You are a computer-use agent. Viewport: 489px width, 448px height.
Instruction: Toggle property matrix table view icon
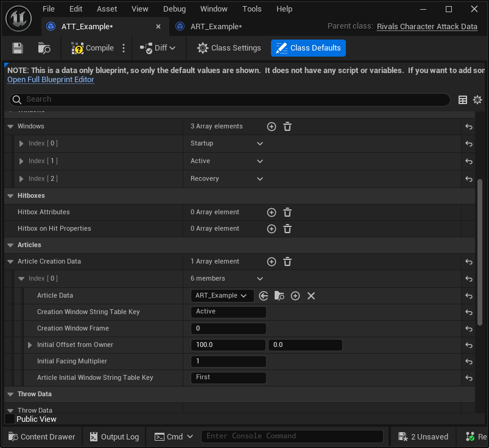463,100
